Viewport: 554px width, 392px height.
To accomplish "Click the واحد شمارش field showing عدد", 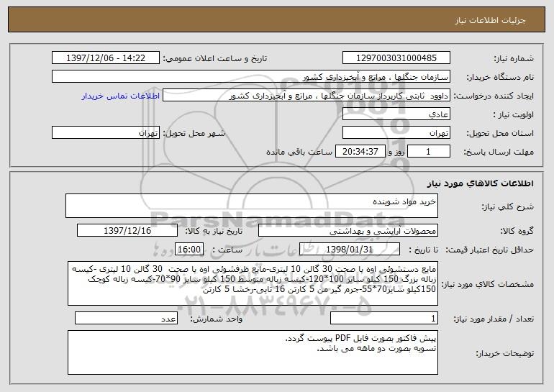I will click(126, 319).
